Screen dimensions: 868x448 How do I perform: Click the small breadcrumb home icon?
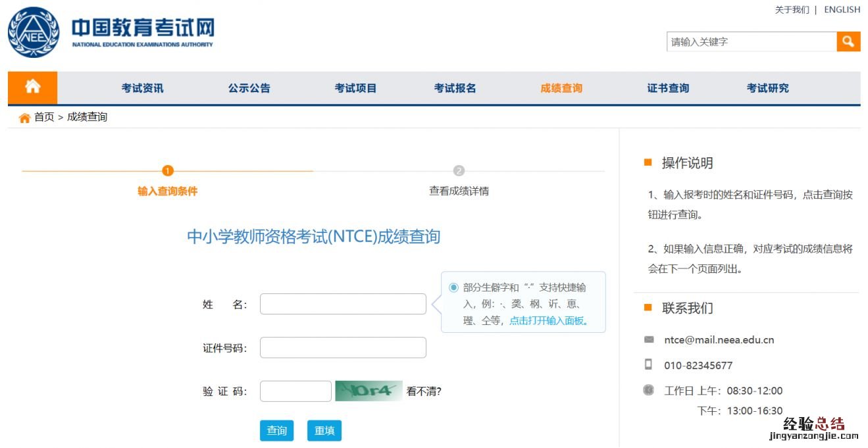(x=24, y=118)
